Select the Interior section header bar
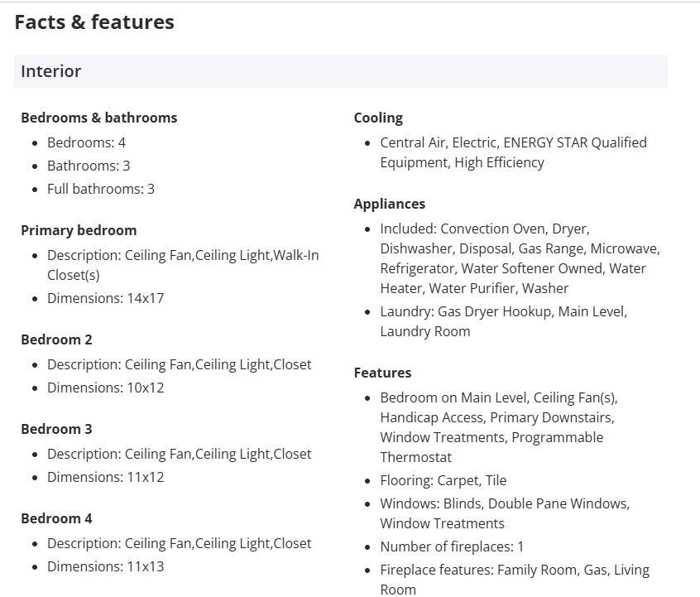The height and width of the screenshot is (597, 700). click(340, 71)
